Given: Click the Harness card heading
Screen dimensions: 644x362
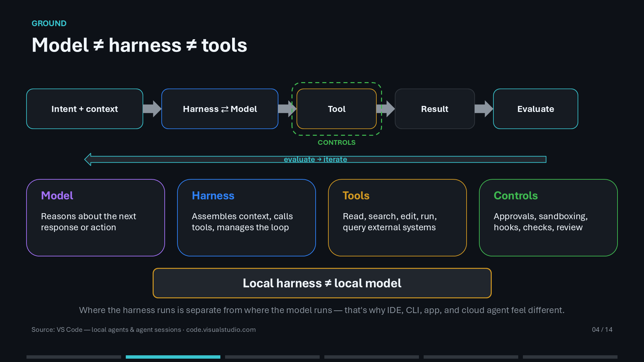Looking at the screenshot, I should click(213, 195).
